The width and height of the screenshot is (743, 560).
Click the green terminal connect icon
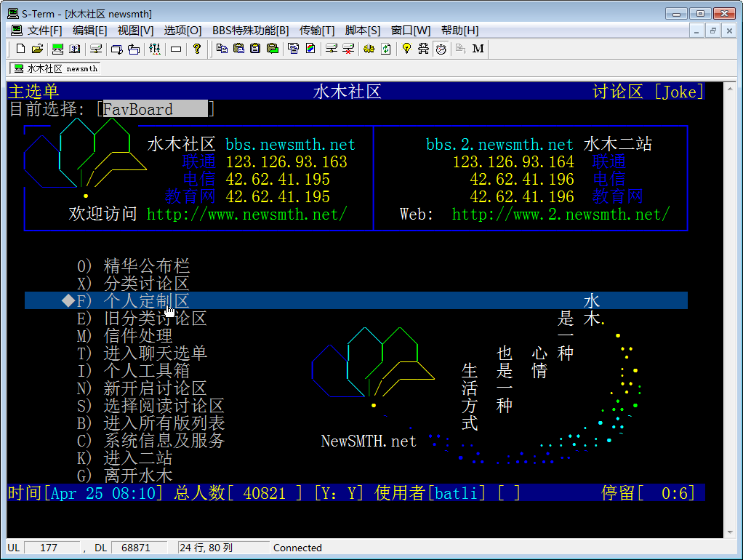[58, 49]
